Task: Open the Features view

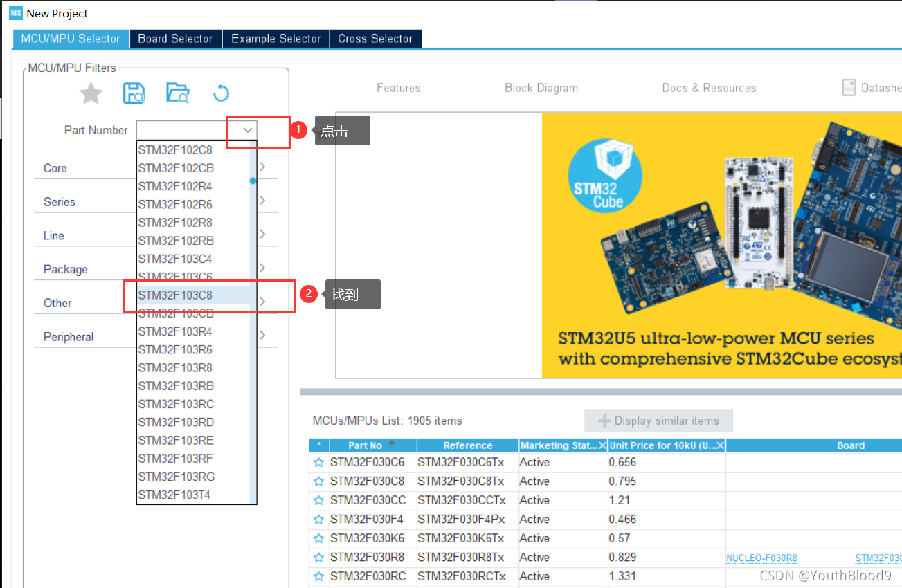Action: click(398, 88)
